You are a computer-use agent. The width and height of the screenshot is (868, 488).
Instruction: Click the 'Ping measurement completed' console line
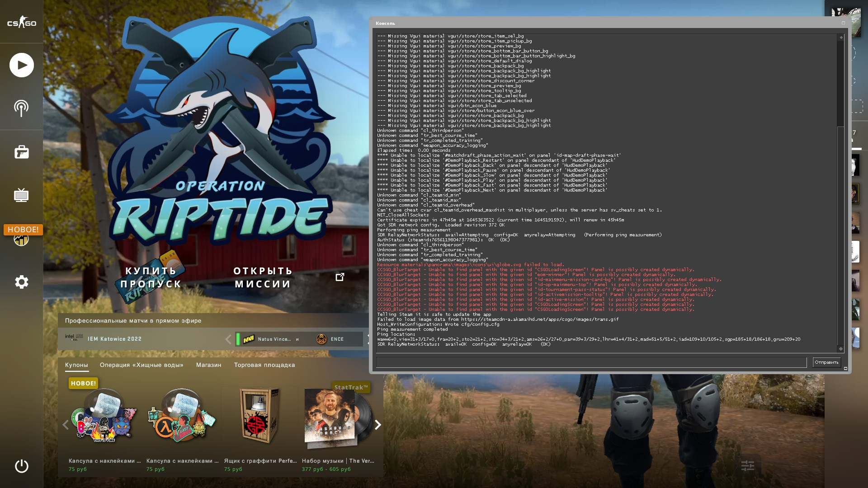tap(412, 329)
